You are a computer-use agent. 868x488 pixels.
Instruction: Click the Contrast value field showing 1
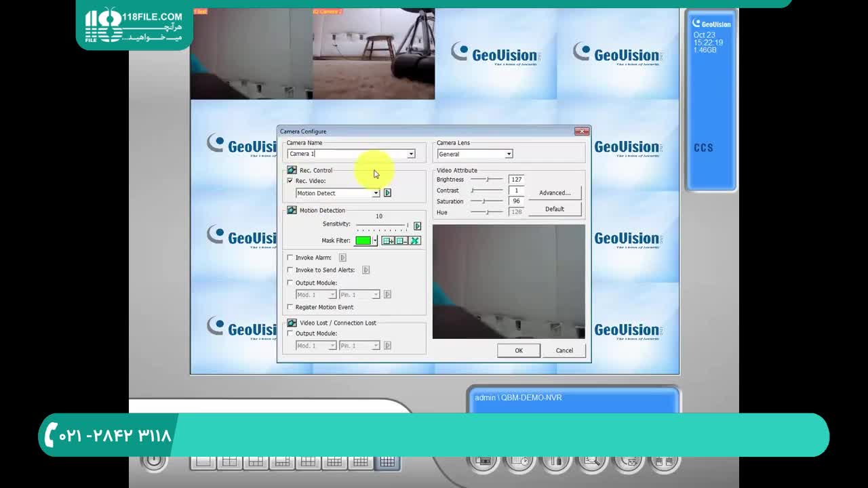point(516,190)
